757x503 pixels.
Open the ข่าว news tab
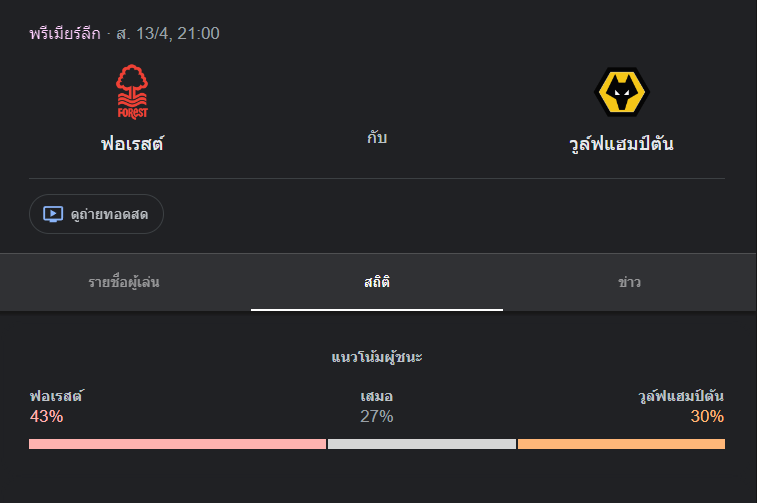pos(629,282)
